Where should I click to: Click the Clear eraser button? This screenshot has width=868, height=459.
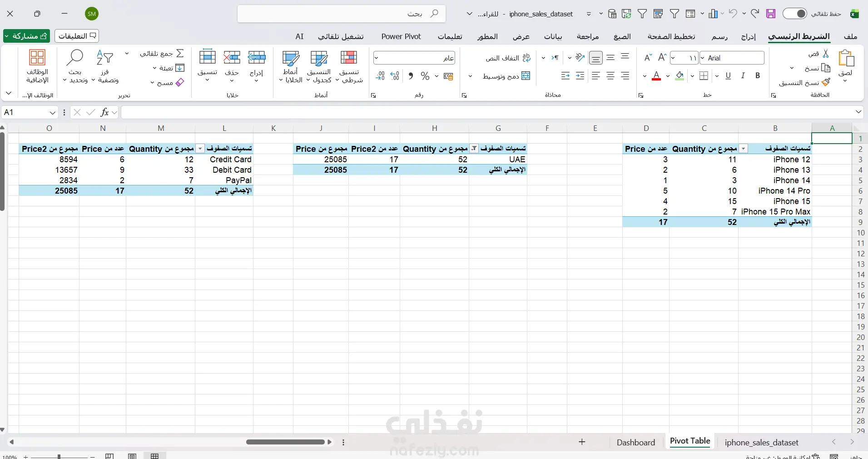(170, 82)
